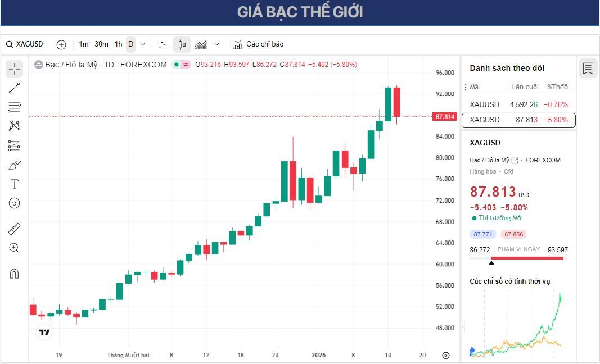Open the timeframe dropdown chevron
The width and height of the screenshot is (600, 364).
pos(142,44)
